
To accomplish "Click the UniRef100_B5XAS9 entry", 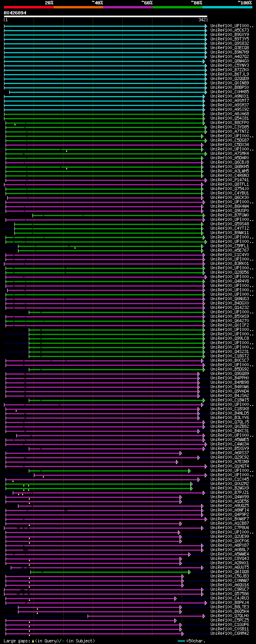I will [230, 316].
